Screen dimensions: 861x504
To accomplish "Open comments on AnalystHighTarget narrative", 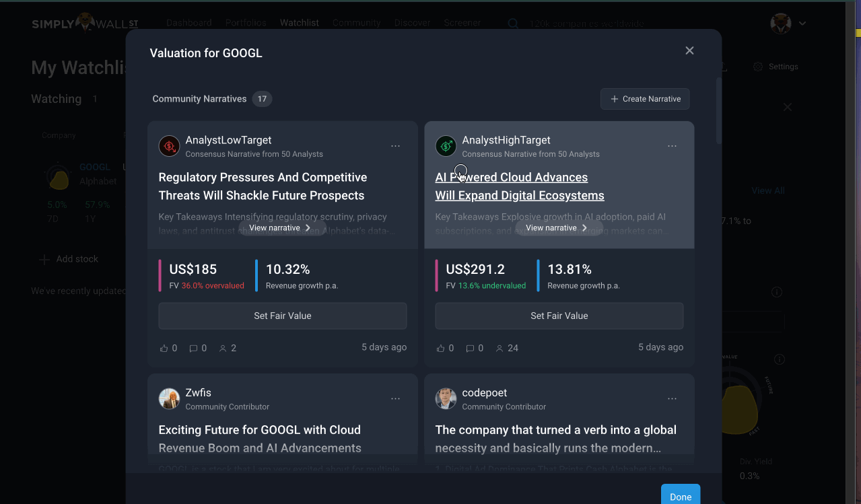I will pyautogui.click(x=475, y=348).
